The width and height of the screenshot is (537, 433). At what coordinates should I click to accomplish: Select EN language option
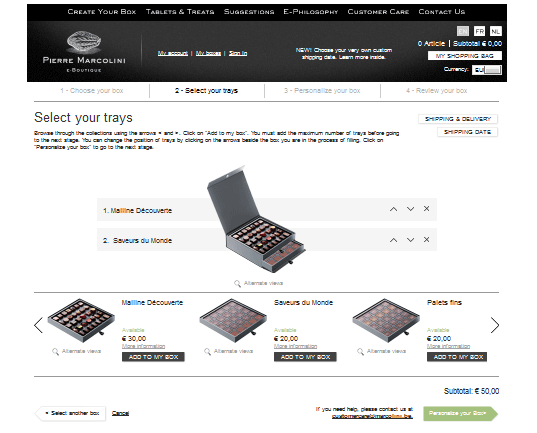click(463, 32)
